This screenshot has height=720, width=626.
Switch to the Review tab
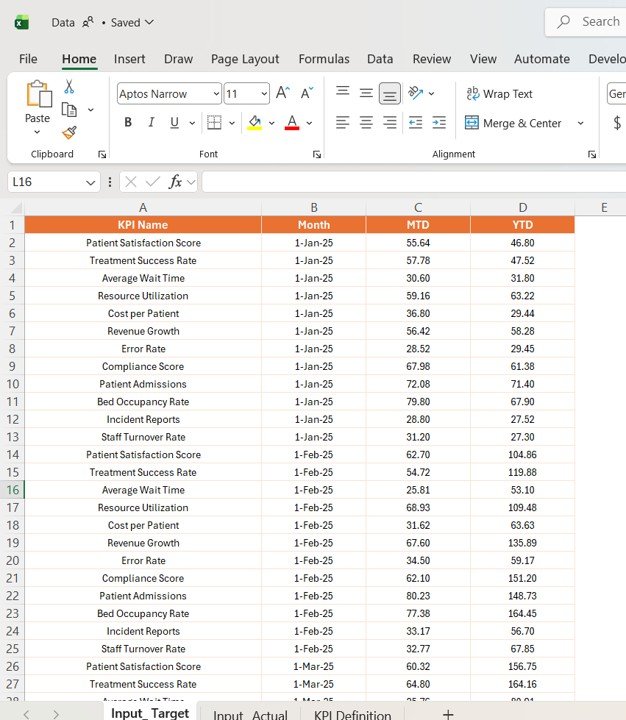click(x=432, y=59)
